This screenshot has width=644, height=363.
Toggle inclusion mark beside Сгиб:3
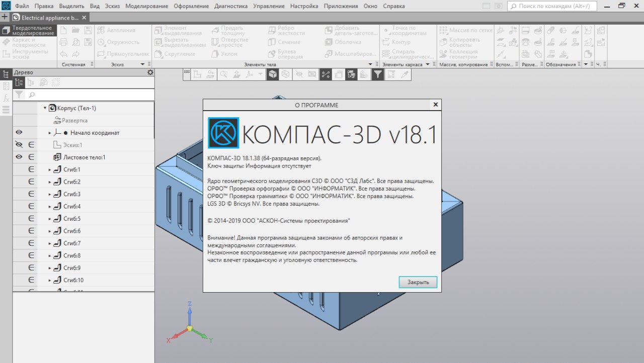click(x=31, y=194)
